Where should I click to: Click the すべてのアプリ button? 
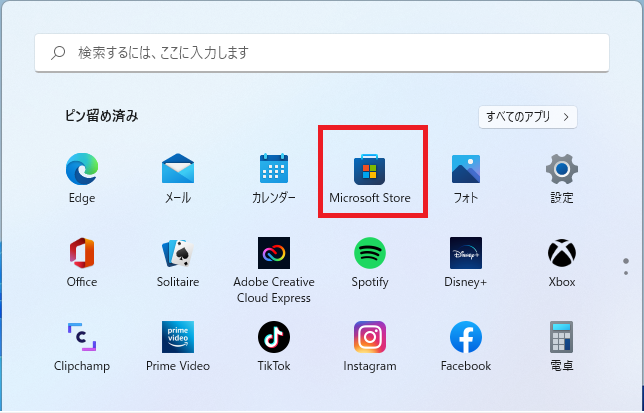528,117
